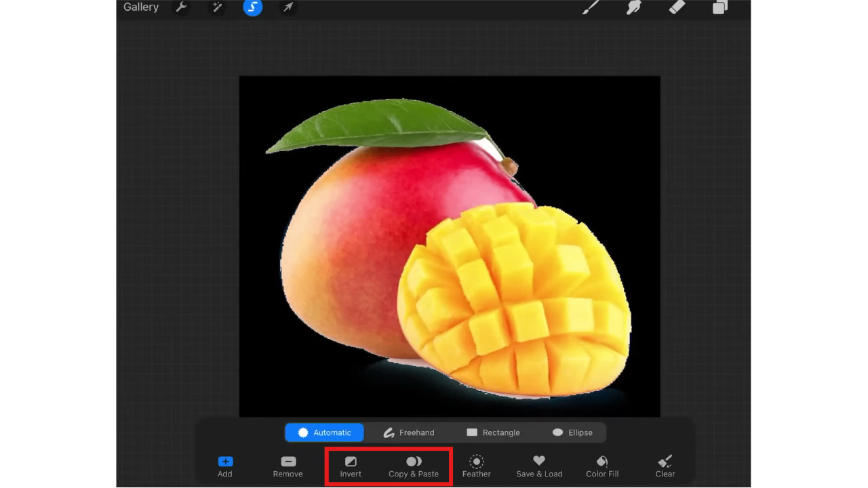The width and height of the screenshot is (868, 488).
Task: Open the Gallery
Action: [x=141, y=7]
